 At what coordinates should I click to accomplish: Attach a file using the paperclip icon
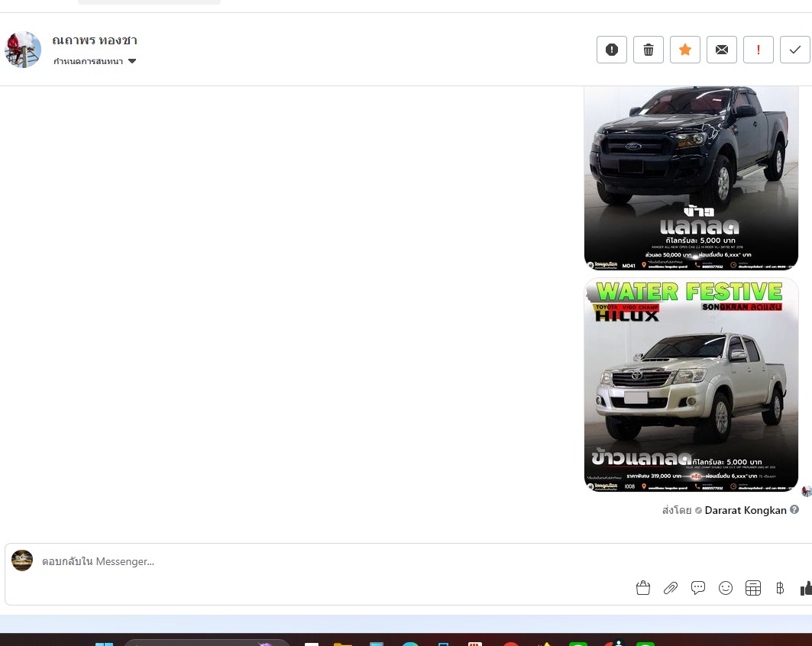tap(671, 588)
